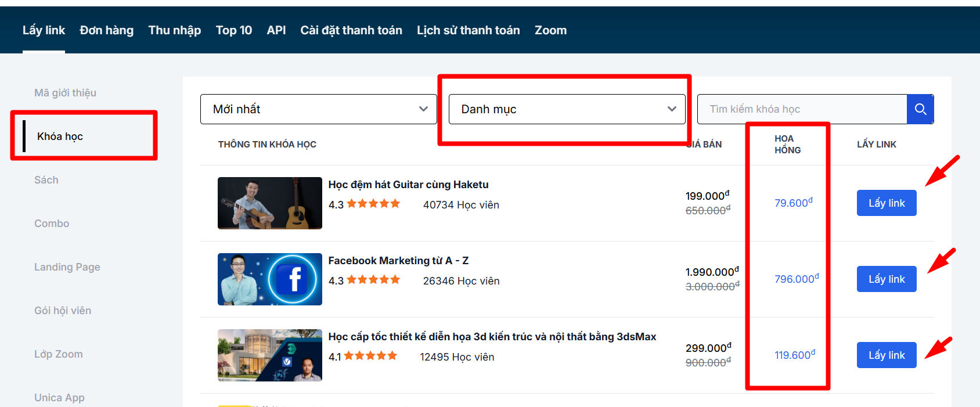Get link for Facebook Marketing course
980x407 pixels.
[886, 279]
